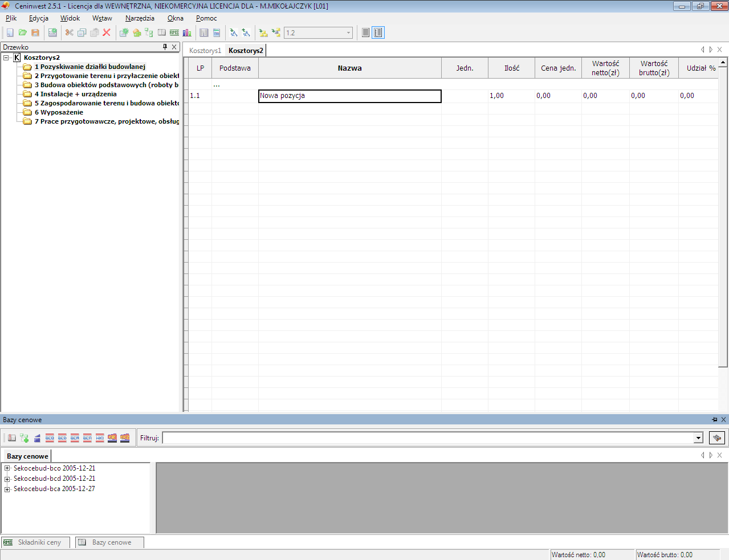Click the paste clipboard icon
The image size is (729, 560).
tap(95, 33)
